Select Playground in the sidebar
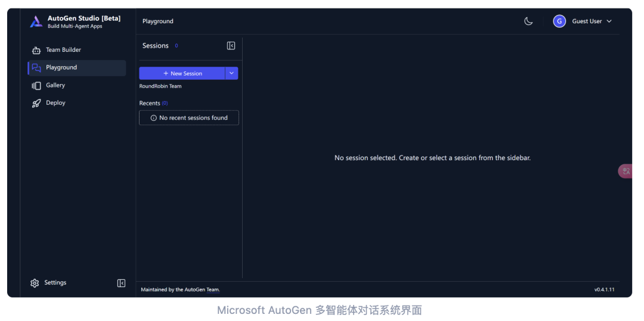The height and width of the screenshot is (321, 644). click(77, 68)
